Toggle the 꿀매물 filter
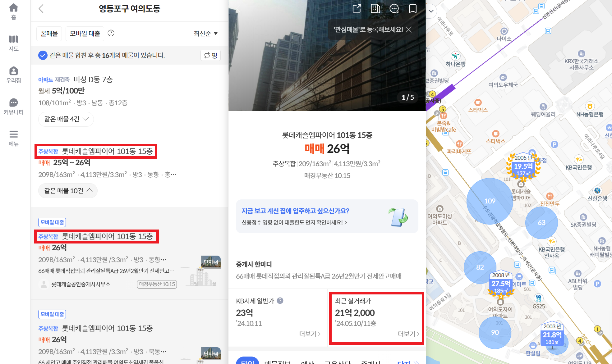Viewport: 612px width, 364px height. coord(49,33)
